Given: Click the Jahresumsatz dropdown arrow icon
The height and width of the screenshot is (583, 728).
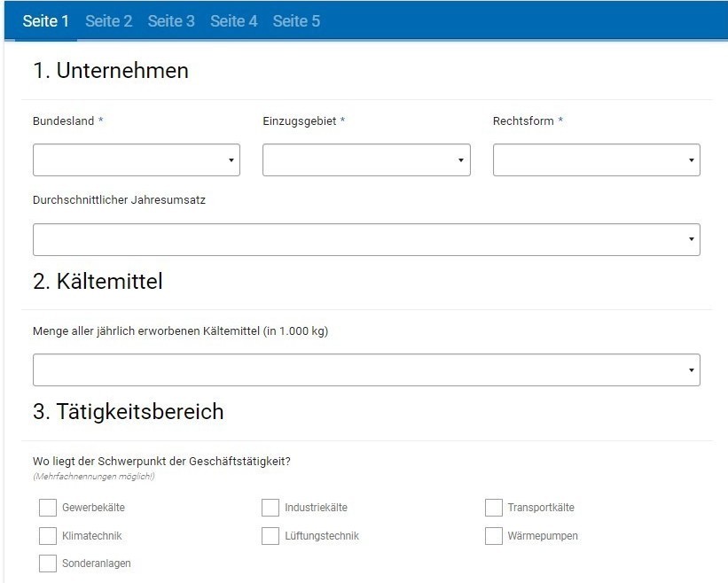Looking at the screenshot, I should pos(692,239).
